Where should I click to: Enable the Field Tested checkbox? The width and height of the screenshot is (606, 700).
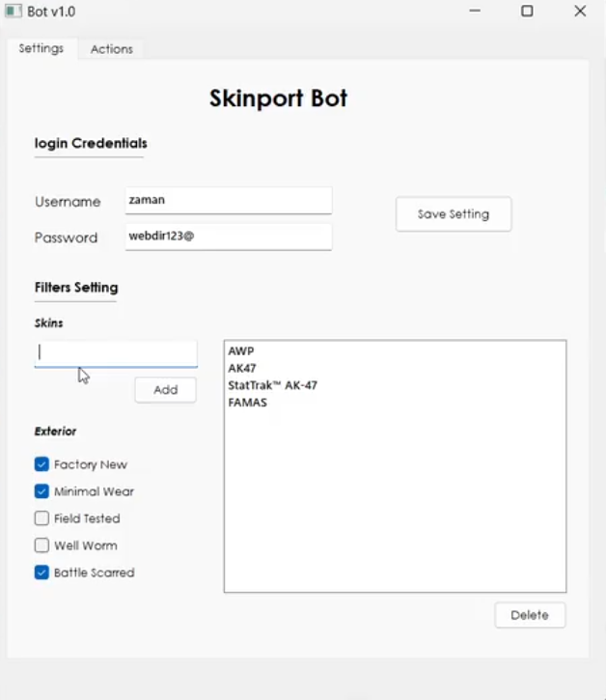tap(41, 518)
